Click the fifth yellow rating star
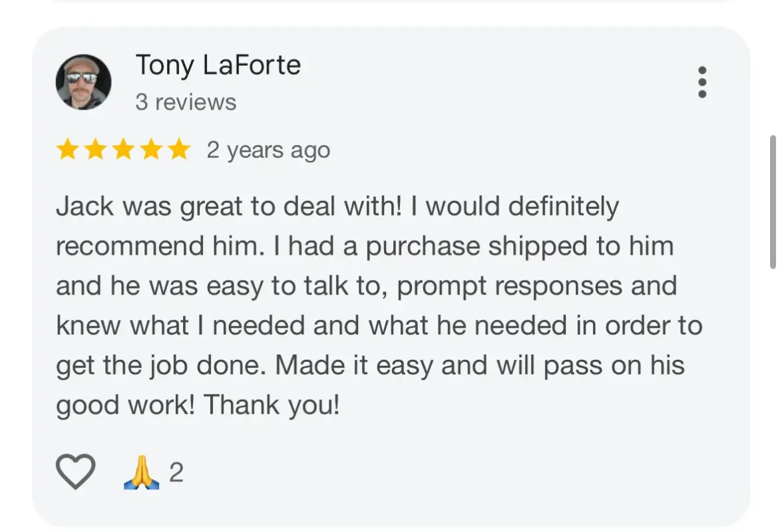782x532 pixels. [178, 150]
